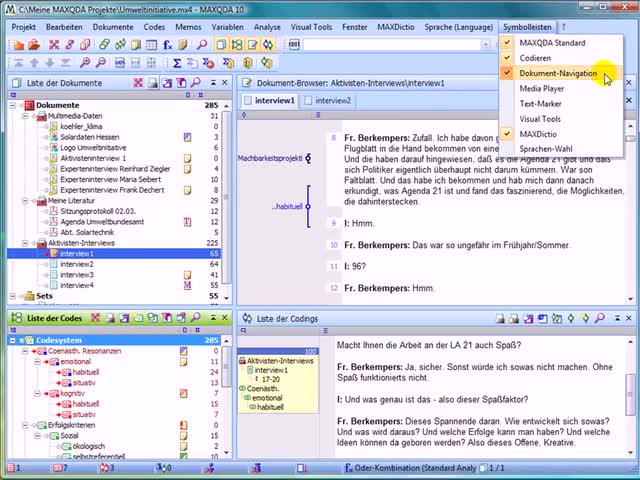Click the memo icon beside Solardaten Hessen
Viewport: 640px width, 480px height.
[x=187, y=137]
